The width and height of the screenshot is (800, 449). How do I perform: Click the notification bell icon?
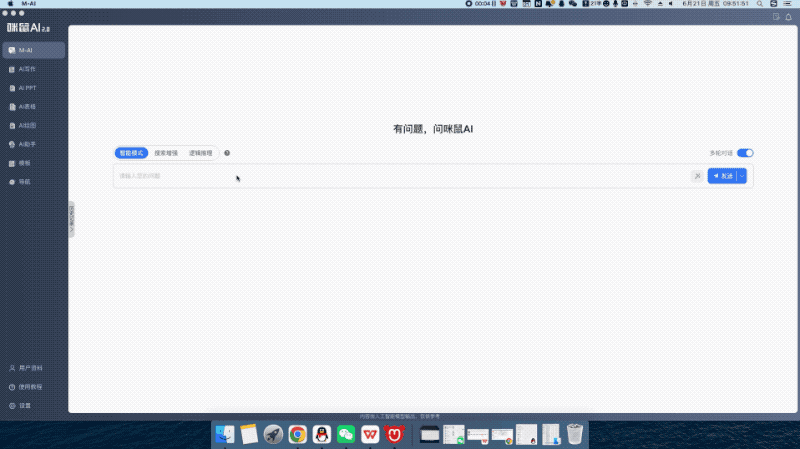(x=788, y=17)
